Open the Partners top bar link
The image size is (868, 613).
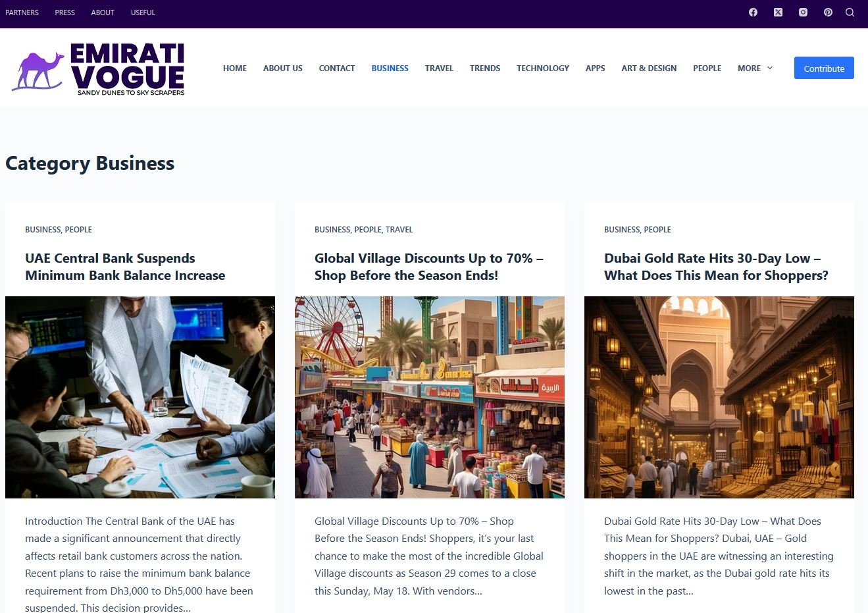click(x=22, y=13)
